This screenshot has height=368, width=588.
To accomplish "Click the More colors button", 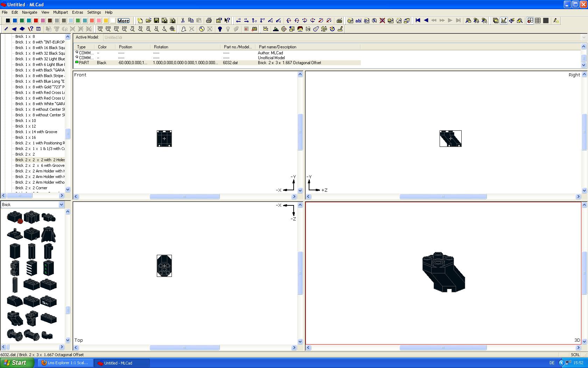I will (124, 21).
